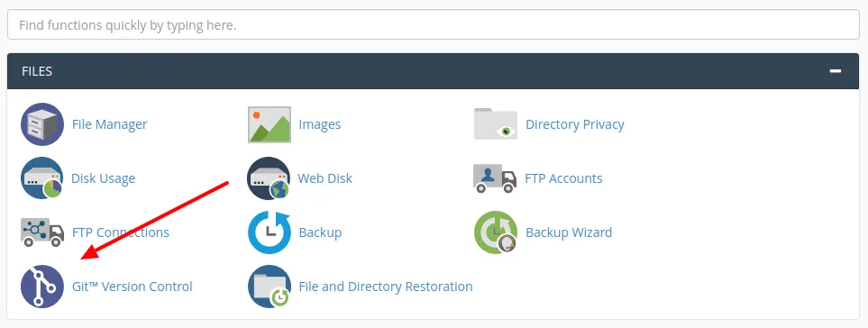
Task: Select the Disk Usage icon
Action: 42,178
